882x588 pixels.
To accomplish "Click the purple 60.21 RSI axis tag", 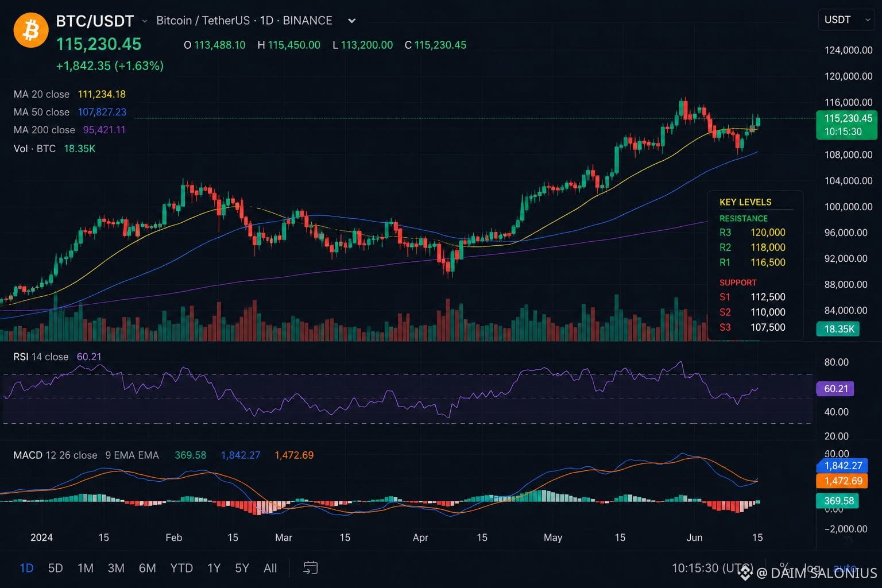I will tap(835, 389).
